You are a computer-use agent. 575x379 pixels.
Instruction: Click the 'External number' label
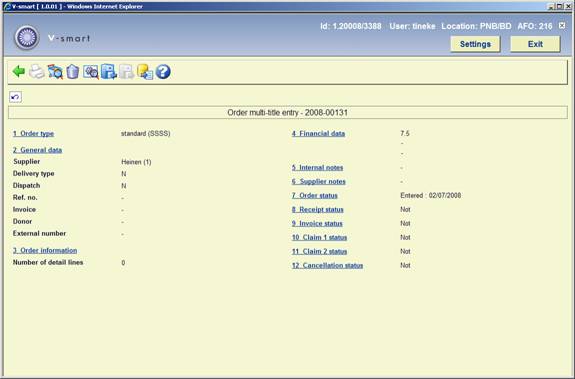(39, 233)
